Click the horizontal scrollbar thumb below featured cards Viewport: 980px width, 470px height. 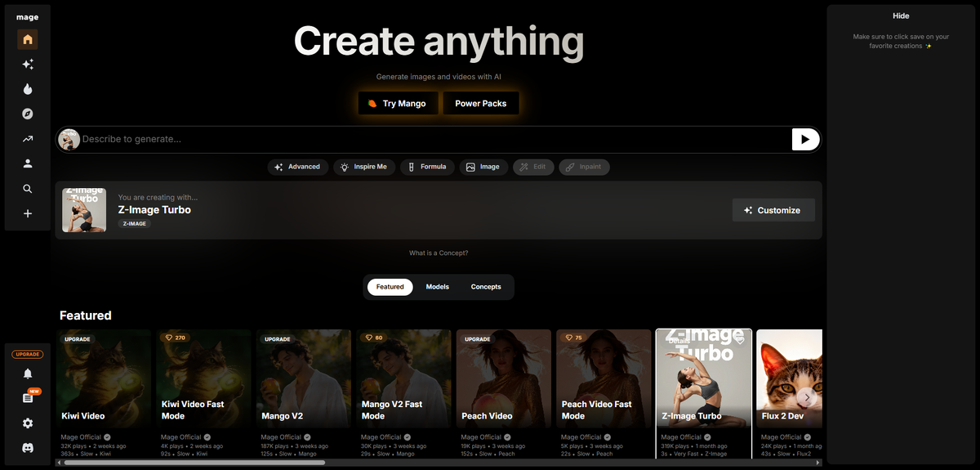(194, 463)
